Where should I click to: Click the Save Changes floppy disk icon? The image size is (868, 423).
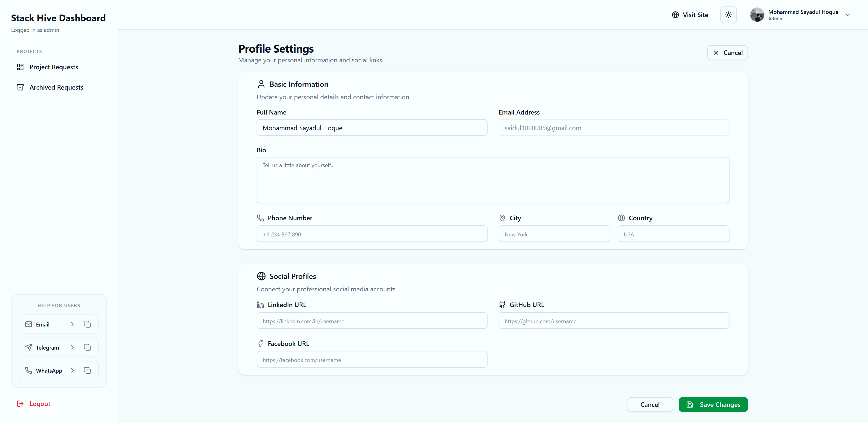tap(690, 405)
